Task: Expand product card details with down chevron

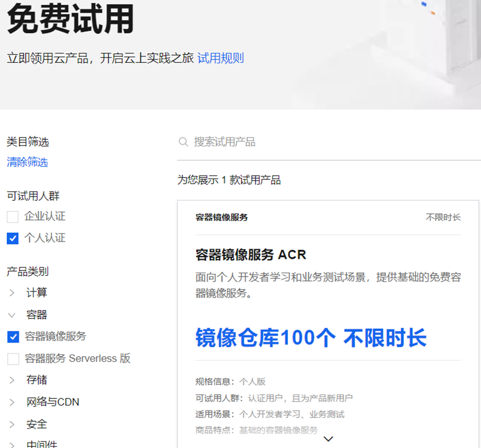Action: tap(328, 439)
